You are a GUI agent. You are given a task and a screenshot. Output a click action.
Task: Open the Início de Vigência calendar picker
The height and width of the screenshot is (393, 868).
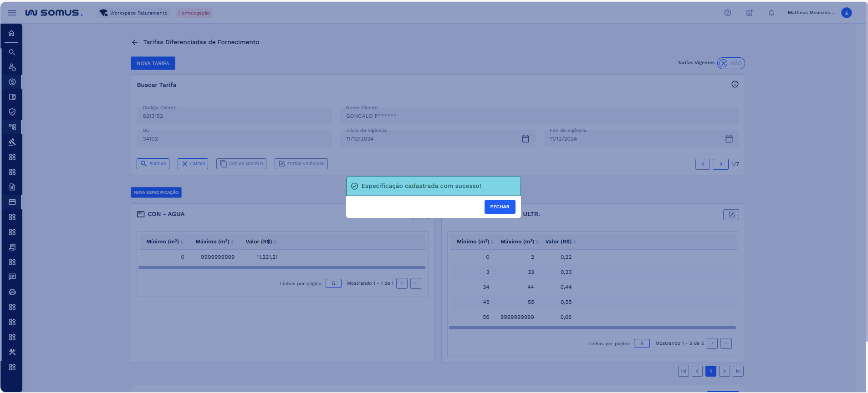(525, 139)
